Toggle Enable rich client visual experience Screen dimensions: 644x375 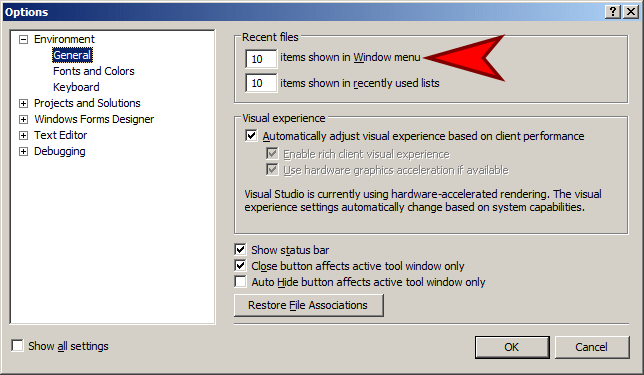tap(271, 154)
